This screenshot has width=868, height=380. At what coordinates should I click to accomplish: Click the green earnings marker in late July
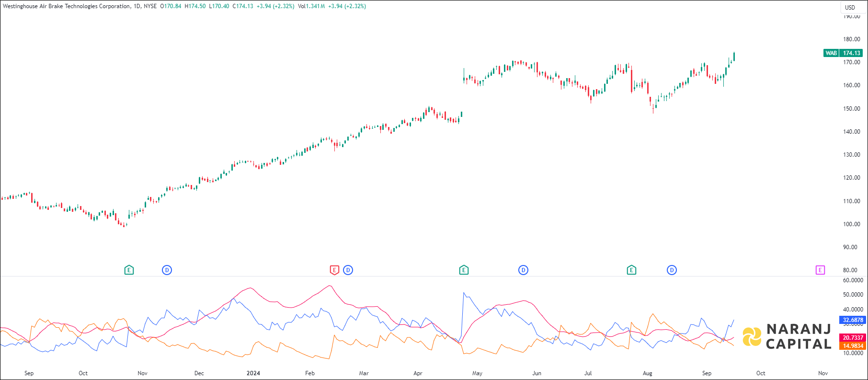coord(631,270)
